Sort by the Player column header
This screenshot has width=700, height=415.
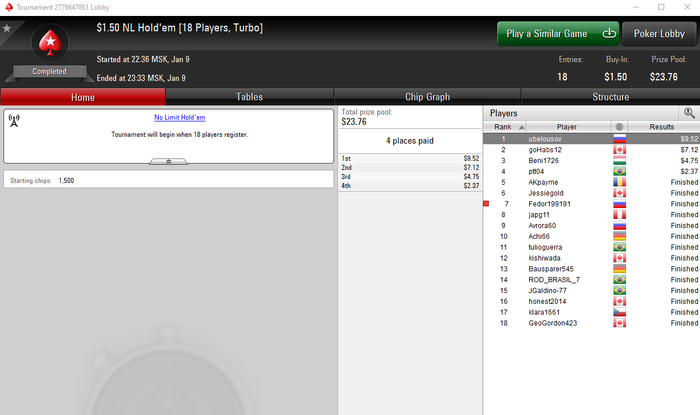pos(568,127)
